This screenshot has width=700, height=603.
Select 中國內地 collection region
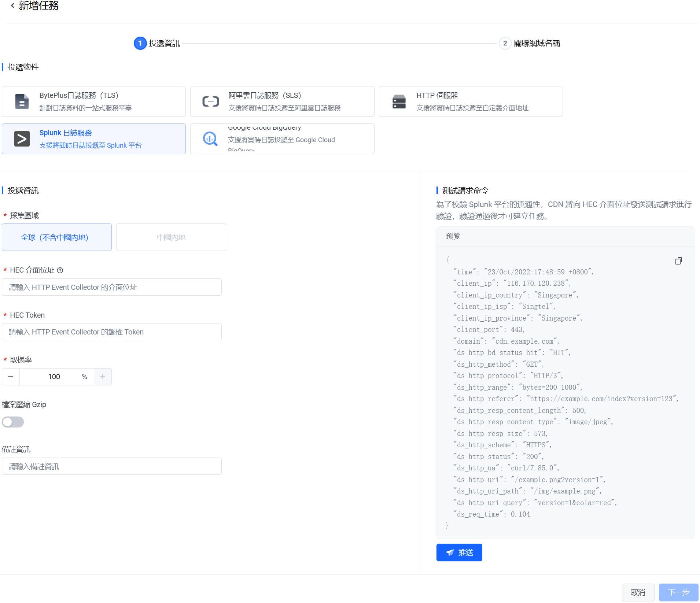point(171,237)
